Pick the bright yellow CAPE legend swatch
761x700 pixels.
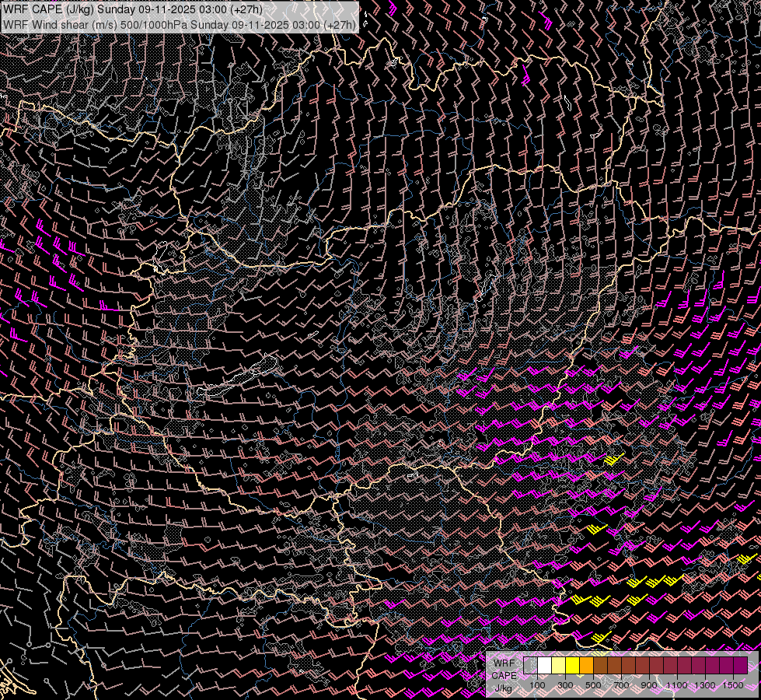tap(573, 666)
